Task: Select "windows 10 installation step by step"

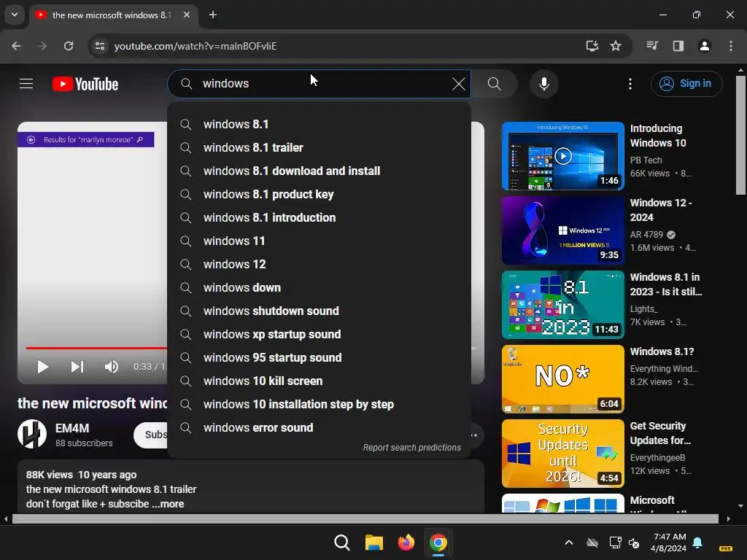Action: [x=320, y=404]
